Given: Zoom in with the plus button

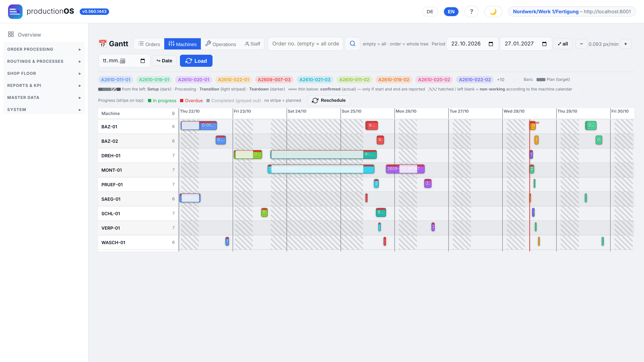Looking at the screenshot, I should pos(625,44).
